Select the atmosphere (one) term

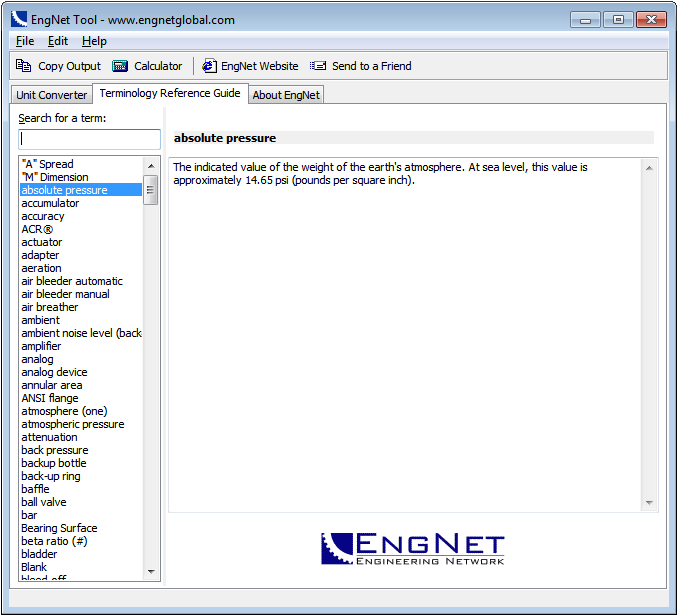pyautogui.click(x=81, y=411)
